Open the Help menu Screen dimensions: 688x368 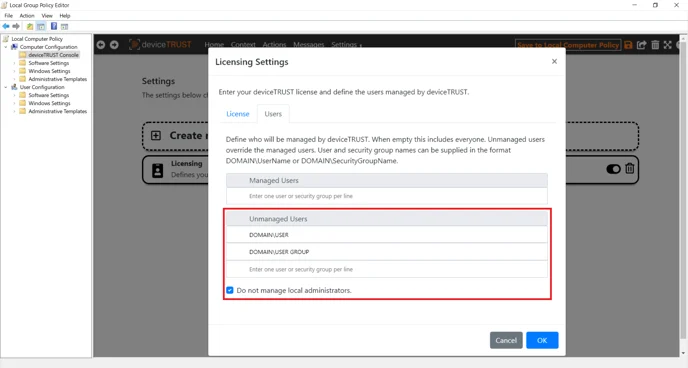pos(65,15)
